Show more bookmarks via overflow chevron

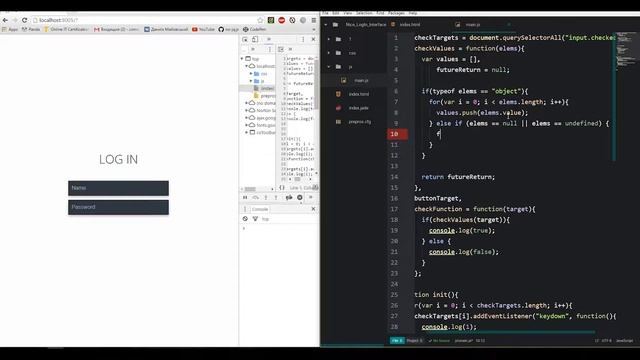tap(313, 29)
